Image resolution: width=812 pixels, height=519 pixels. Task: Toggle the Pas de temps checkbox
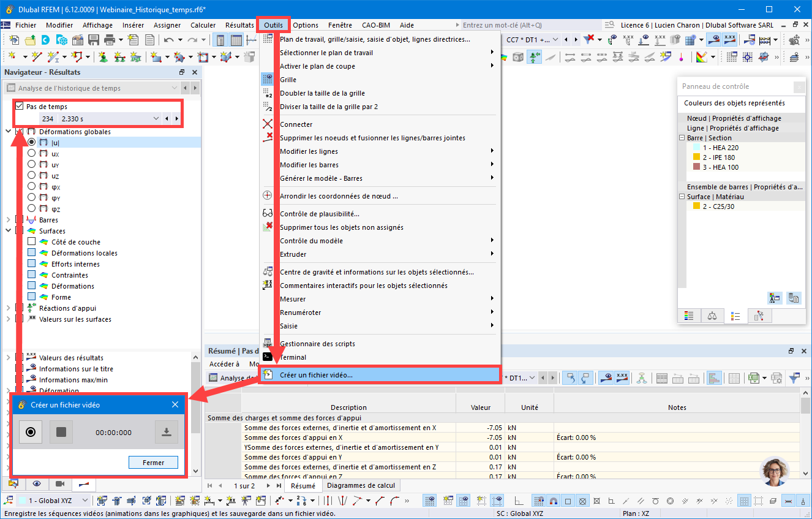pos(20,107)
